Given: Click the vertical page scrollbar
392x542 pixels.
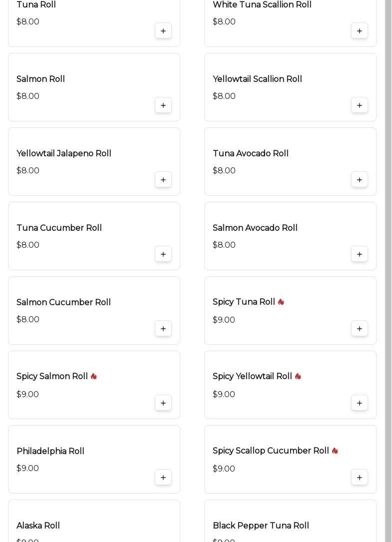Looking at the screenshot, I should point(388,270).
